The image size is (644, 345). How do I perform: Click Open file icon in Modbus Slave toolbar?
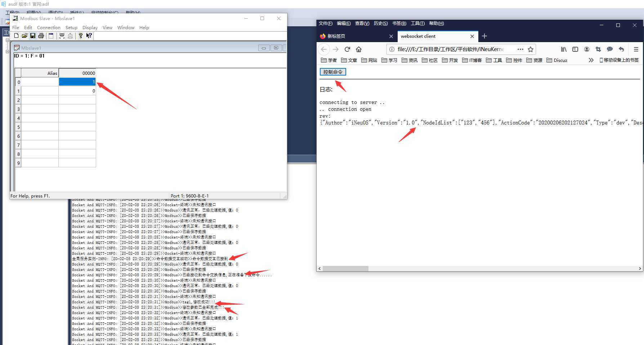click(x=24, y=36)
